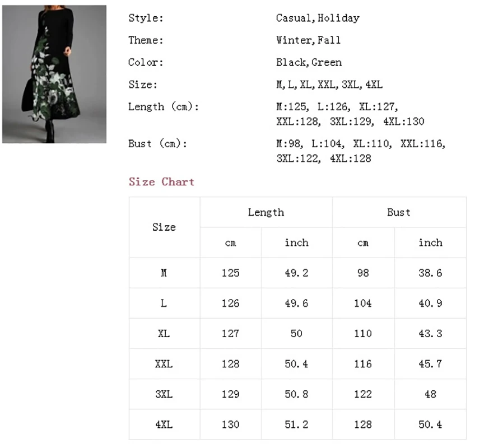Click the 38.6 bust inch cell
503x448 pixels.
pos(430,273)
